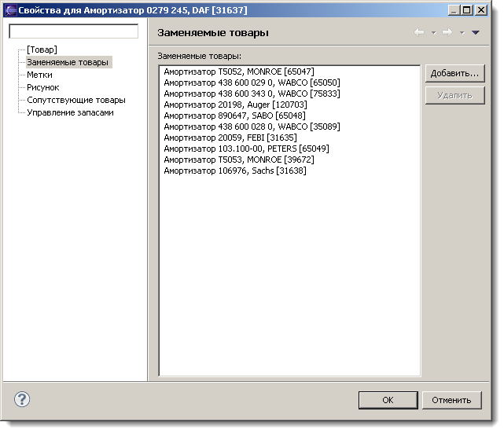Select Амортизатор 20059, FEBI [31635]
Image resolution: width=504 pixels, height=433 pixels.
[230, 138]
